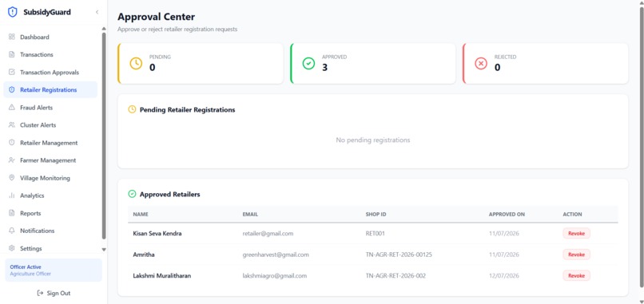Click the name Lakshmi Muralitharan
The height and width of the screenshot is (304, 644).
162,276
